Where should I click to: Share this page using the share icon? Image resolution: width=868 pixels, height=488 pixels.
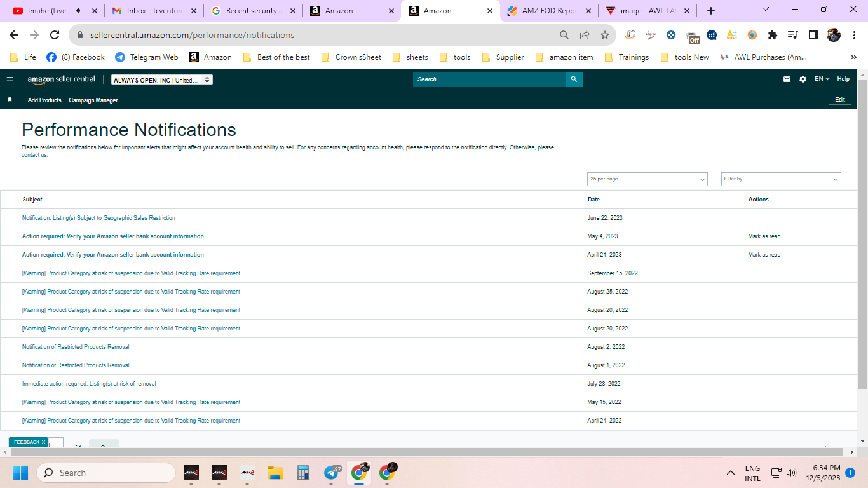585,35
